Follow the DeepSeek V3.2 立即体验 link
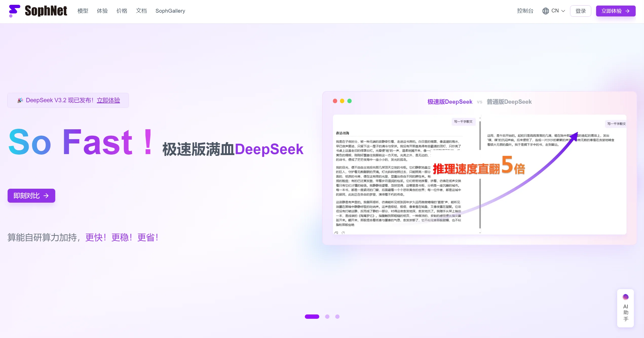 coord(108,100)
